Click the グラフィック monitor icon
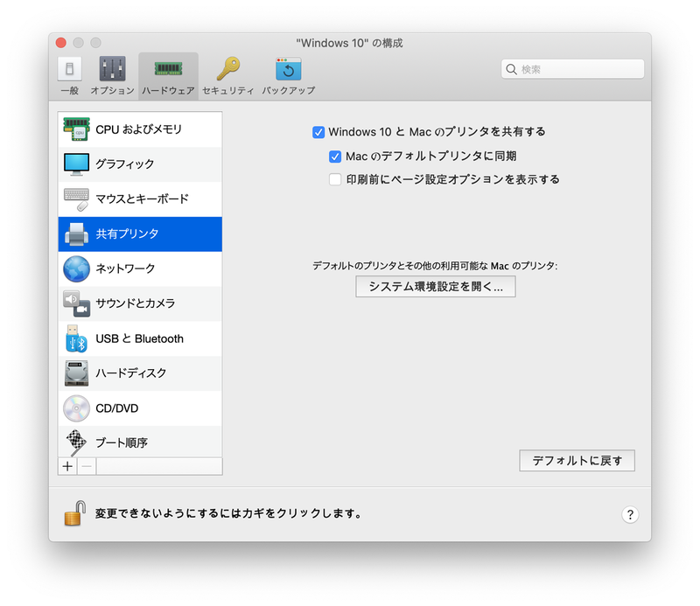The height and width of the screenshot is (606, 700). point(76,164)
